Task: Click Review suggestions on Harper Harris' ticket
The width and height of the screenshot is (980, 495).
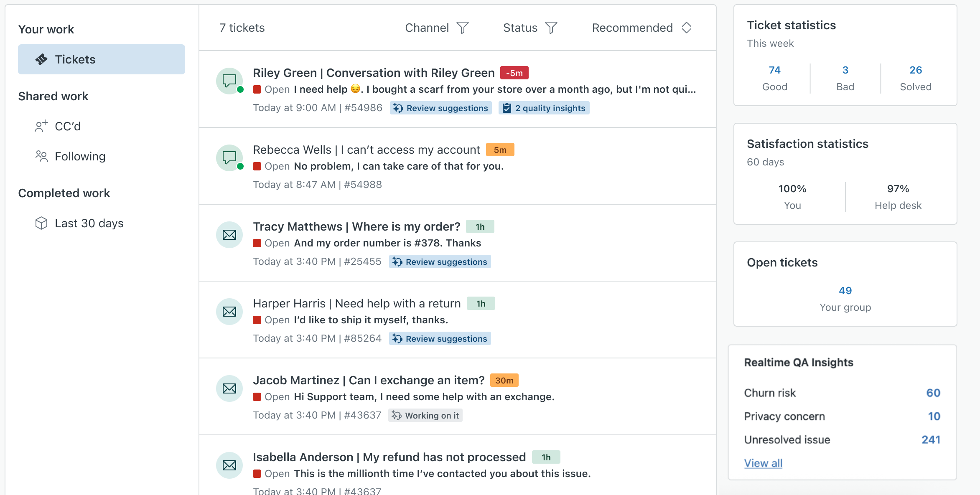Action: coord(440,339)
